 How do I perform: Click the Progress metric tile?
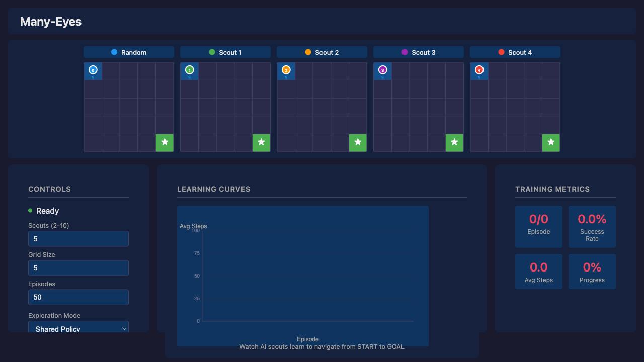pos(592,271)
